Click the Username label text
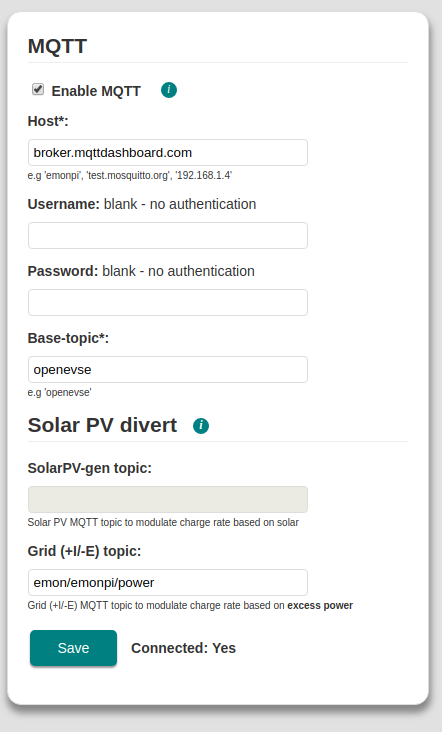This screenshot has width=442, height=732. click(x=63, y=204)
